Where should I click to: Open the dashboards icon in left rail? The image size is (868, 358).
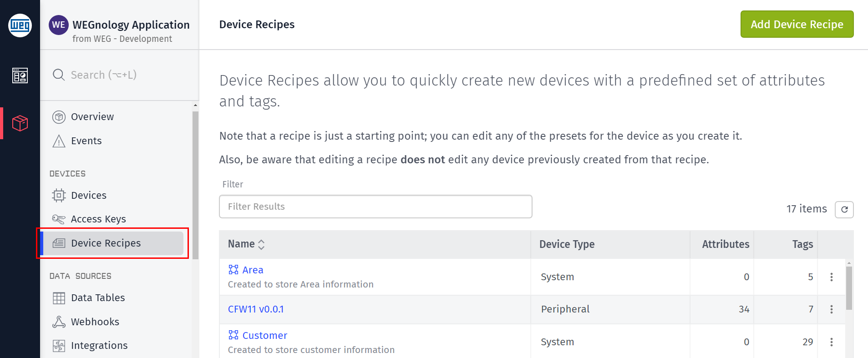20,76
